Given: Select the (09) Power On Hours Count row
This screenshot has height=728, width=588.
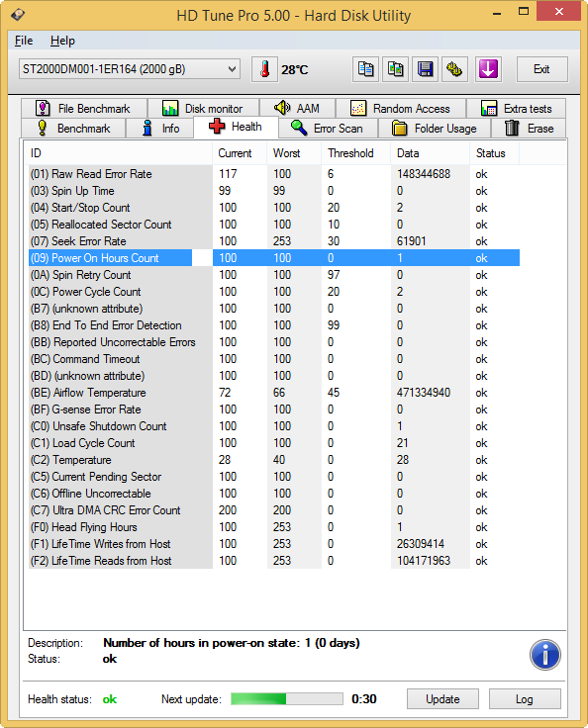Looking at the screenshot, I should point(274,258).
